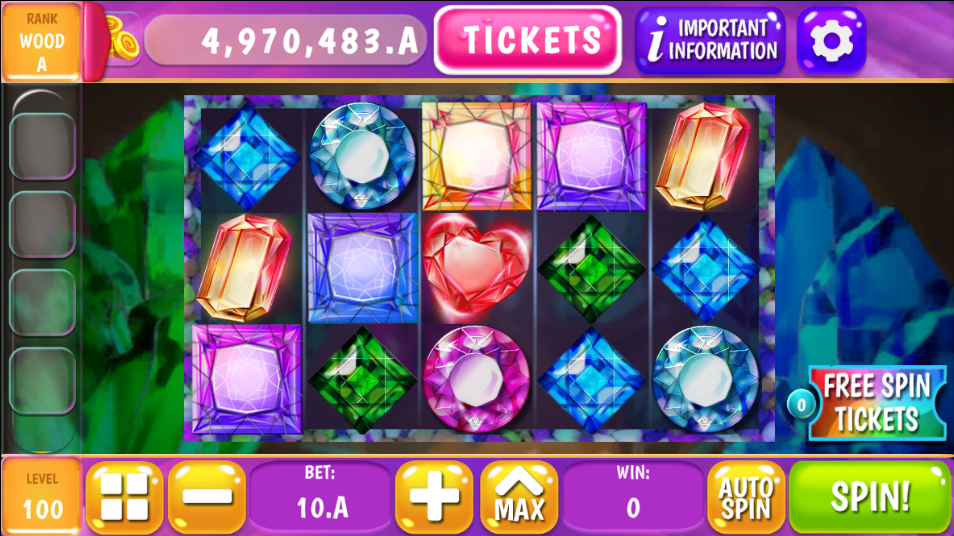This screenshot has width=954, height=536.
Task: Set bet to MAX
Action: point(519,497)
